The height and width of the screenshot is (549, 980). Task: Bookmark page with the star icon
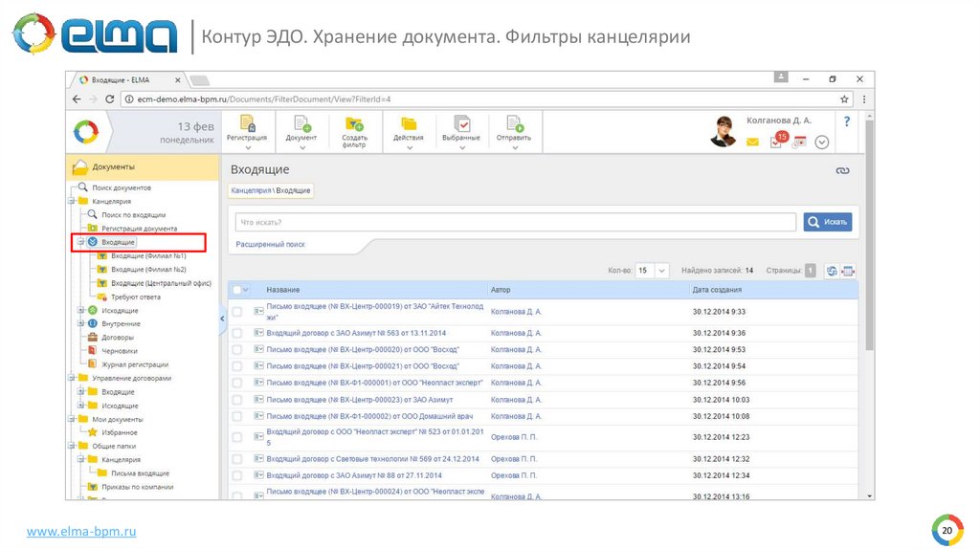[x=844, y=99]
